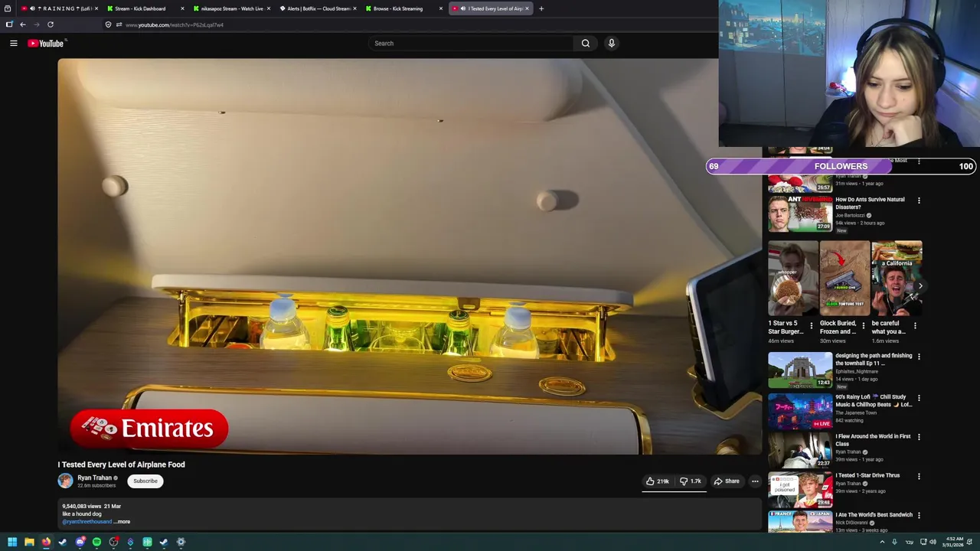The image size is (980, 551).
Task: Open Ryan Trahan channel avatar
Action: [65, 481]
